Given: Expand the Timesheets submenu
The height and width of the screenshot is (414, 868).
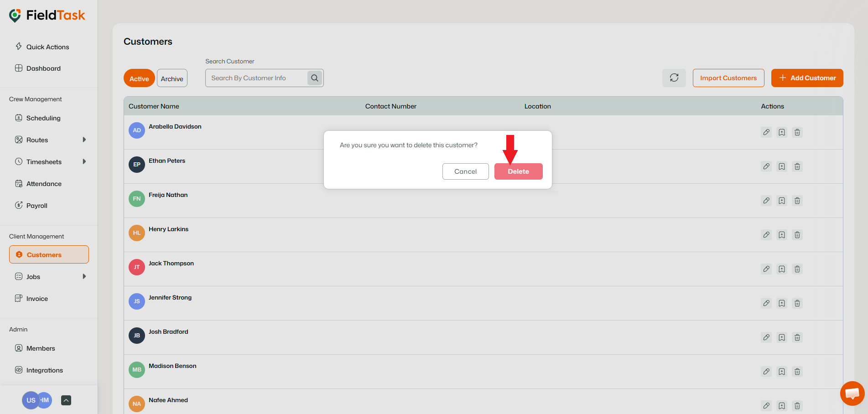Looking at the screenshot, I should pyautogui.click(x=84, y=161).
